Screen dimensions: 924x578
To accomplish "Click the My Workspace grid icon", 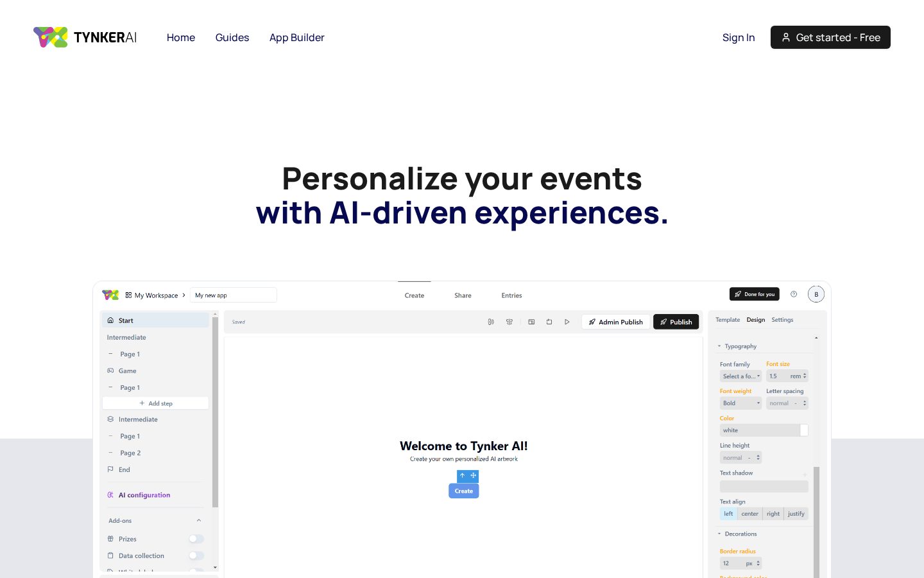I will click(x=128, y=295).
